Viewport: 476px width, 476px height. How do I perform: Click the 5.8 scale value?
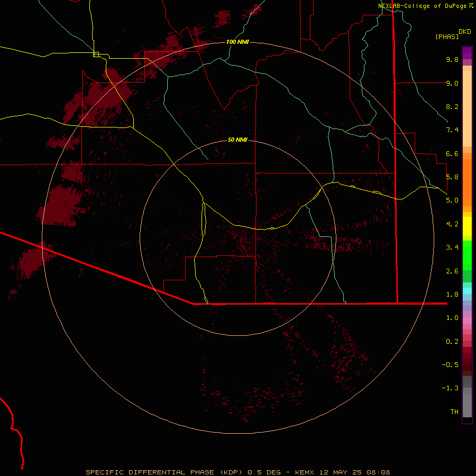[x=452, y=177]
